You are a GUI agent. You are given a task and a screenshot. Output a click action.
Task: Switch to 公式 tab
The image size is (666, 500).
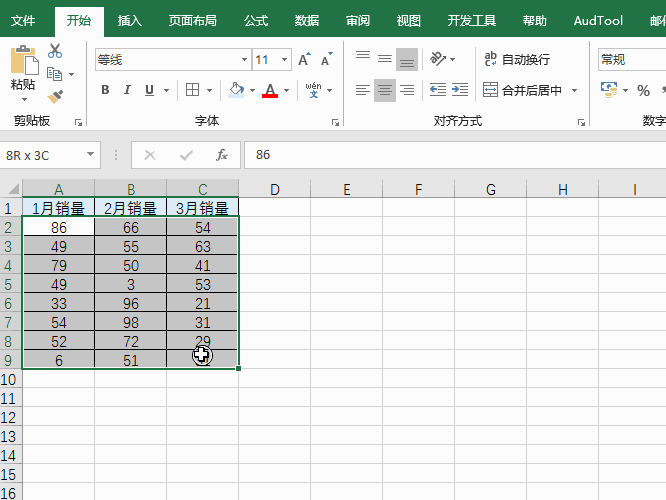tap(256, 20)
